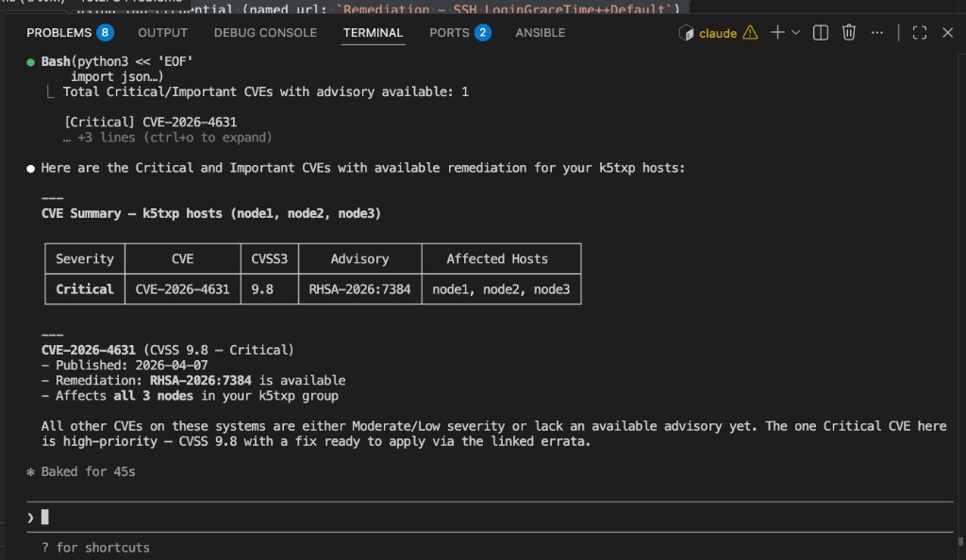Click the 'Bash(python3 << 'EOF'' line
Screen dimensions: 966x560
point(117,61)
